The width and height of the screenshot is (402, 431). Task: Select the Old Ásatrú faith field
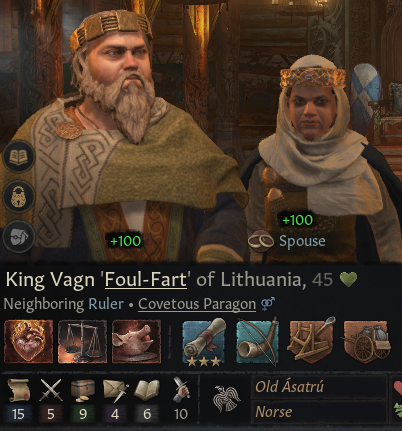319,387
